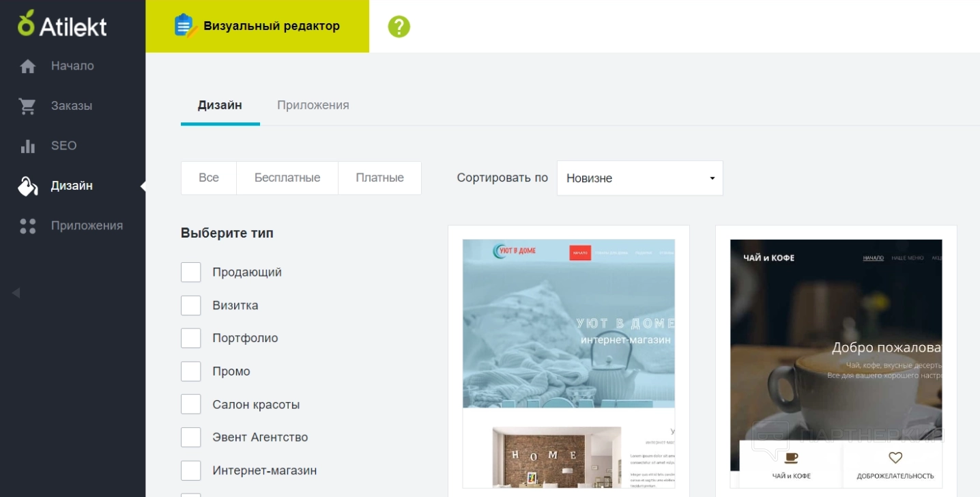This screenshot has height=497, width=980.
Task: Check the Интернет-магазин filter box
Action: [x=191, y=470]
